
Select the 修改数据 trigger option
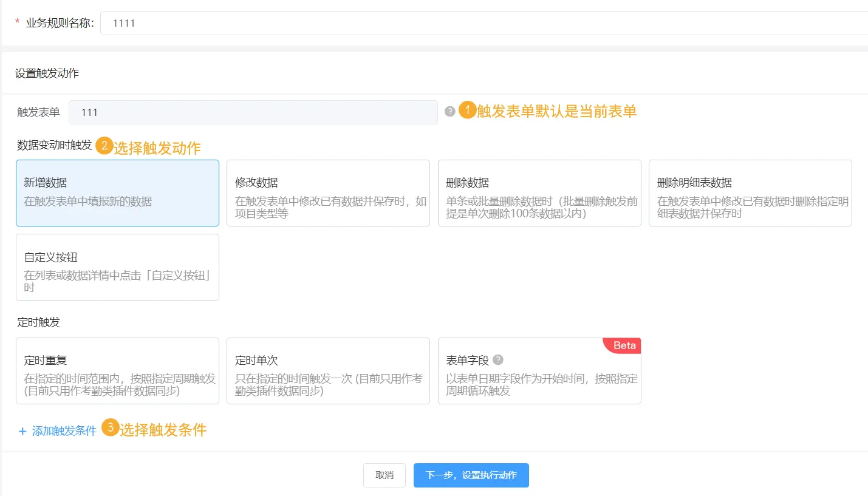pos(328,193)
